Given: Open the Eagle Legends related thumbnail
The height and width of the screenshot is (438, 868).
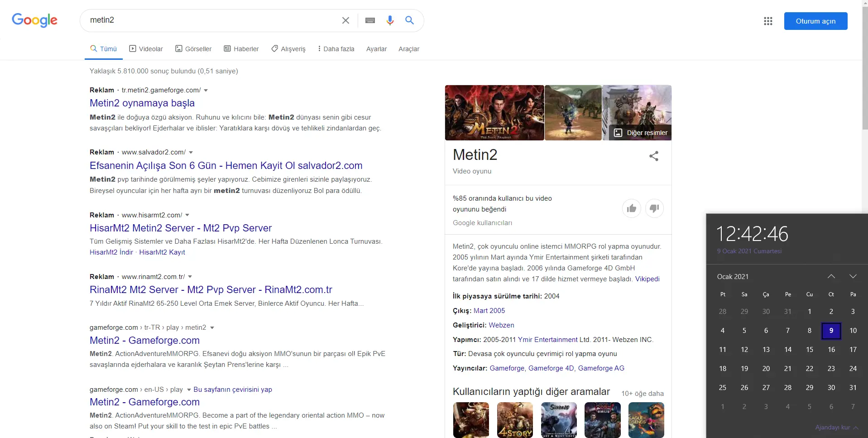Looking at the screenshot, I should [x=646, y=420].
